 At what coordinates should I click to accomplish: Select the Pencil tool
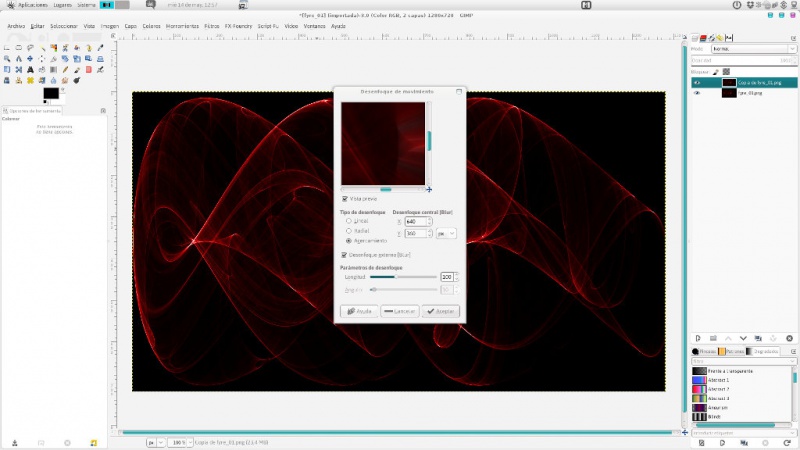(x=65, y=69)
